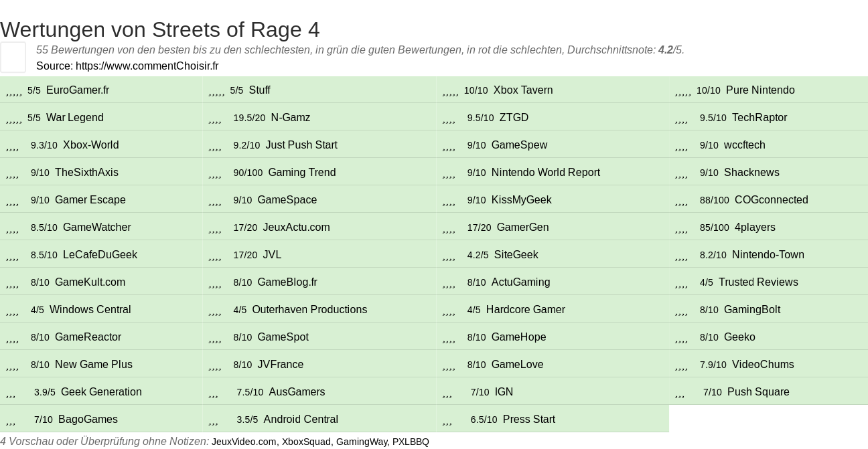Click the LeCafeDuGeek entry
The width and height of the screenshot is (868, 449).
pyautogui.click(x=100, y=254)
